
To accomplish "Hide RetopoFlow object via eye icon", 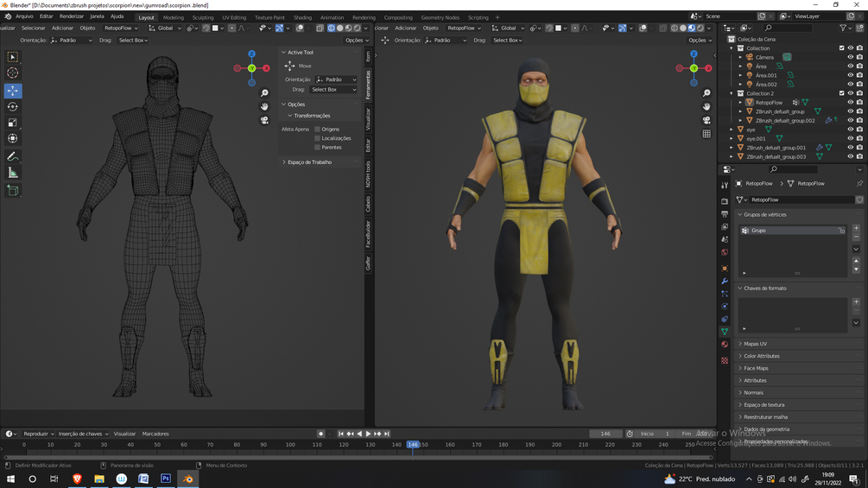I will coord(850,103).
